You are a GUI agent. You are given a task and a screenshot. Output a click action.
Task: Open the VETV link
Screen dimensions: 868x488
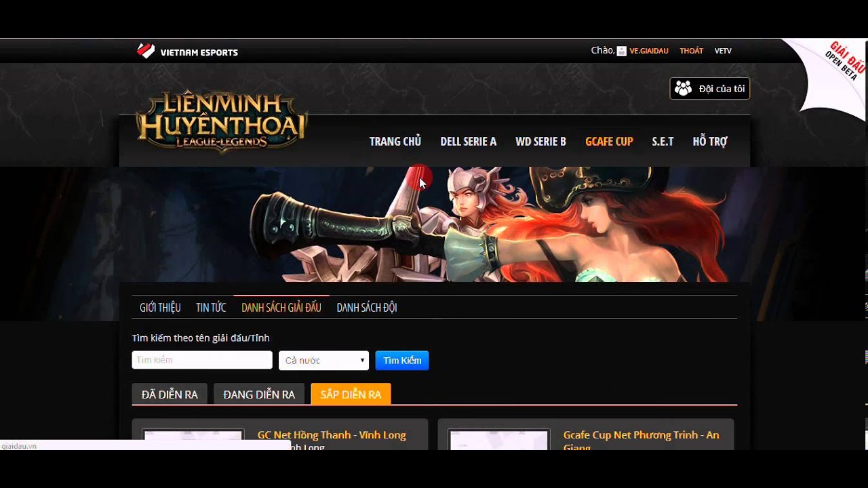click(723, 51)
